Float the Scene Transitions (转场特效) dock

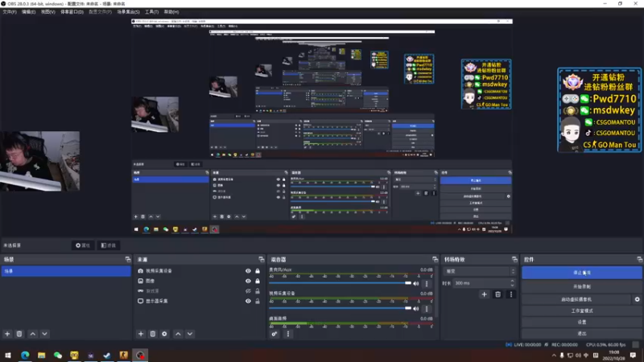point(514,259)
